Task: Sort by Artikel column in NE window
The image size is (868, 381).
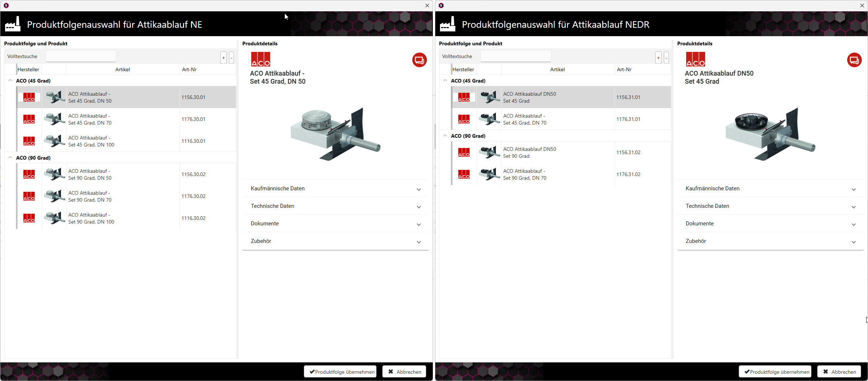Action: [x=123, y=69]
